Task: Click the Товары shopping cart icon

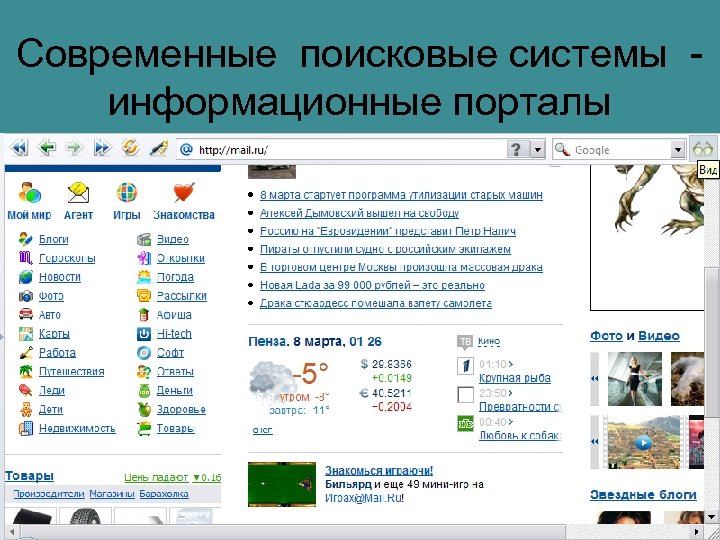Action: pyautogui.click(x=144, y=428)
